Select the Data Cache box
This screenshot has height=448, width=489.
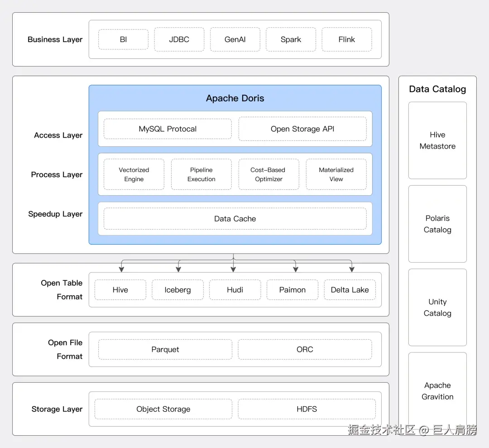pyautogui.click(x=235, y=219)
